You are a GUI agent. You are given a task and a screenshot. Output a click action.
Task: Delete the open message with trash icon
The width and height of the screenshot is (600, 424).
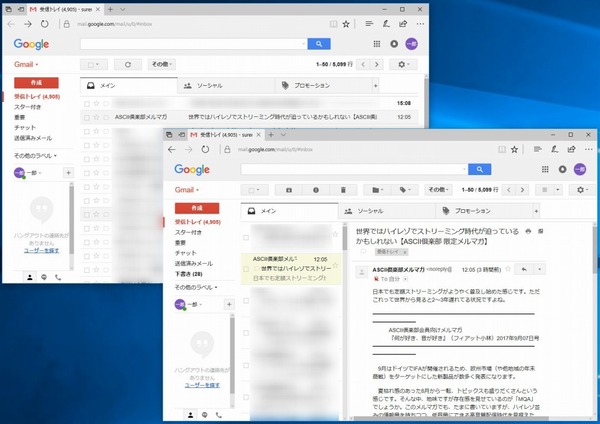(343, 190)
